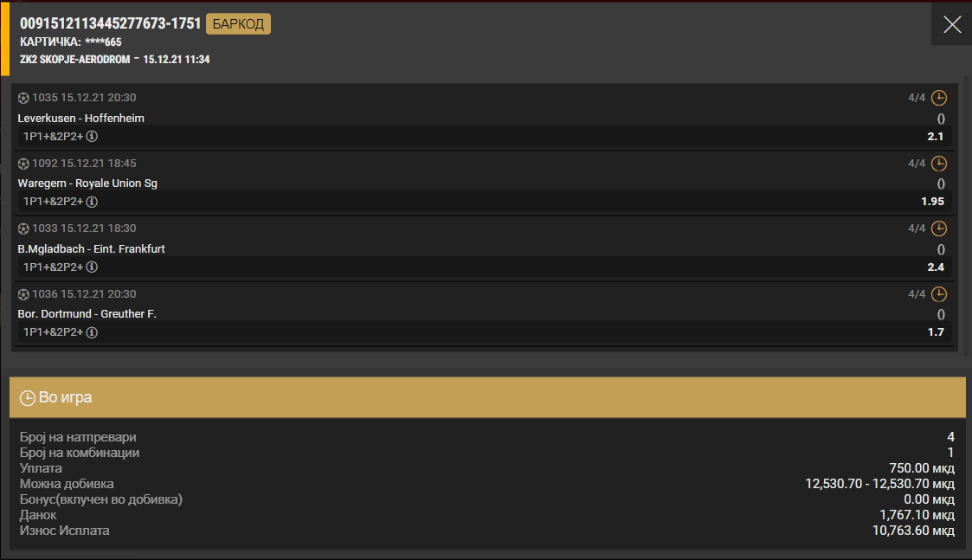
Task: Click the БАРКОД button
Action: [238, 24]
